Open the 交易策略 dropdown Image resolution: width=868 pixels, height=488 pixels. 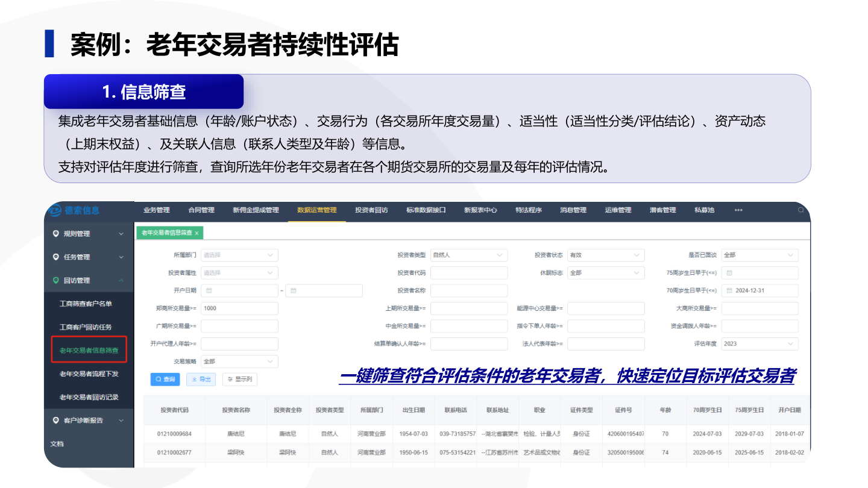[x=239, y=361]
